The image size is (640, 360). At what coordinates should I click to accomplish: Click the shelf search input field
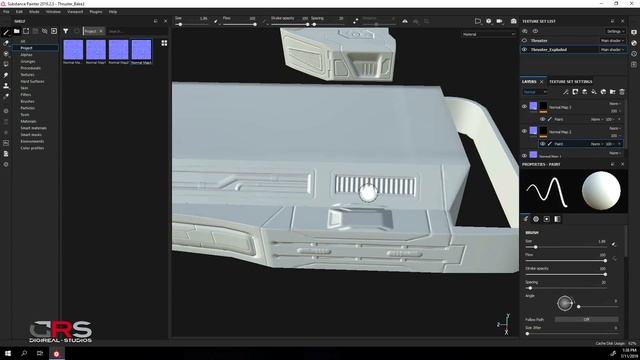[137, 31]
